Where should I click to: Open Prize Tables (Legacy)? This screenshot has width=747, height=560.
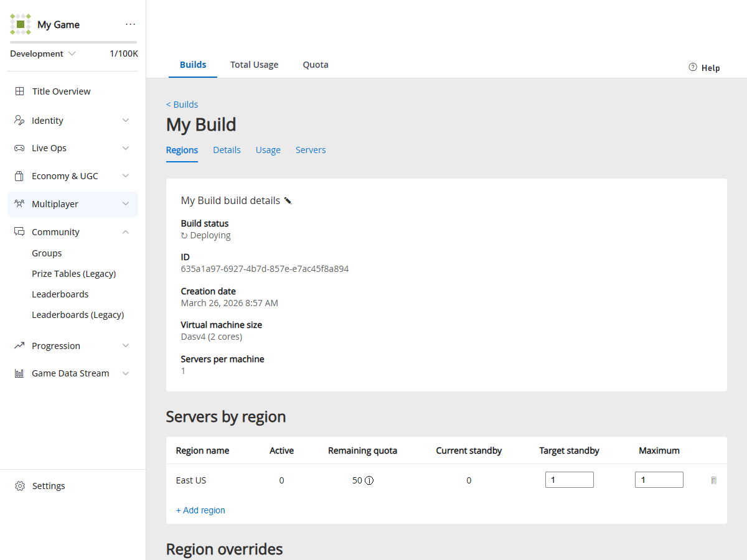[74, 274]
